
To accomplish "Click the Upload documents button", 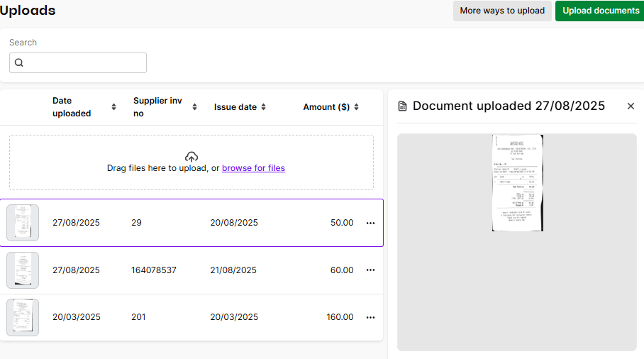I will [600, 11].
